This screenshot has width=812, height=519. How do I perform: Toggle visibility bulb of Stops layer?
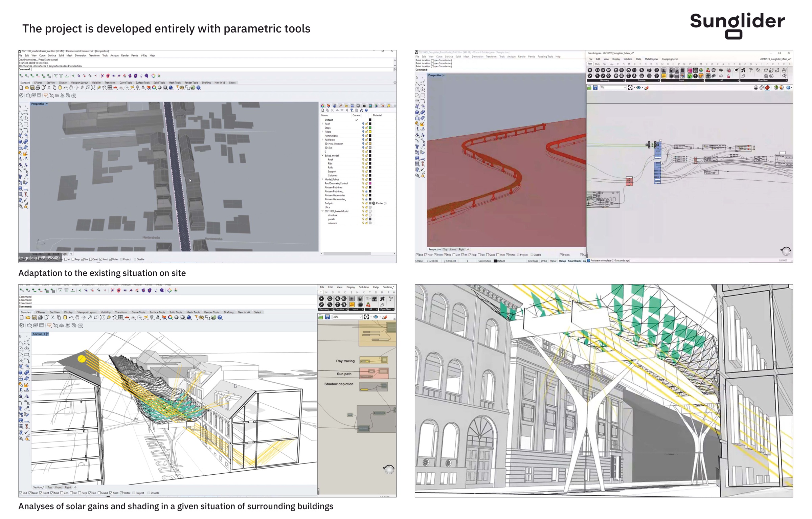coord(363,128)
